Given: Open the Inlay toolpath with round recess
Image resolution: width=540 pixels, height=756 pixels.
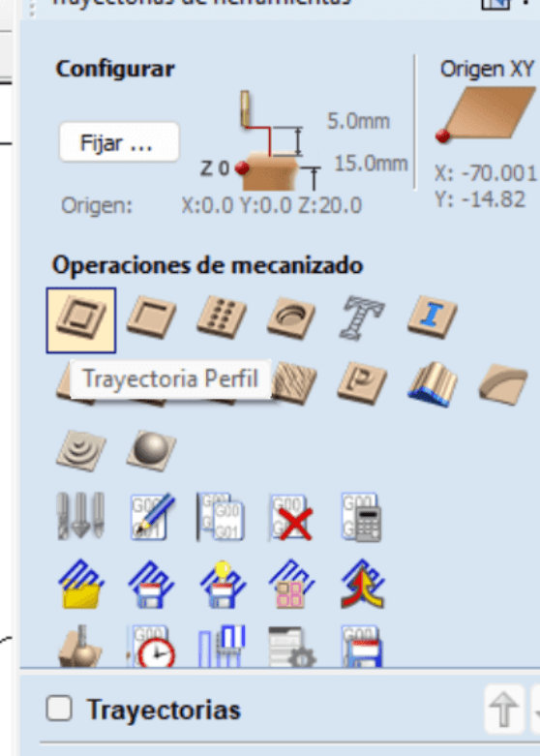Looking at the screenshot, I should pos(291,318).
